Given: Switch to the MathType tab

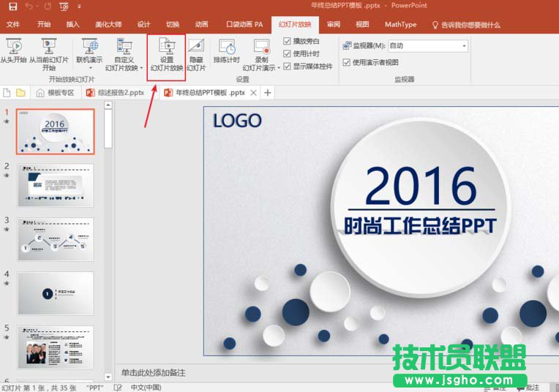Looking at the screenshot, I should pos(400,24).
